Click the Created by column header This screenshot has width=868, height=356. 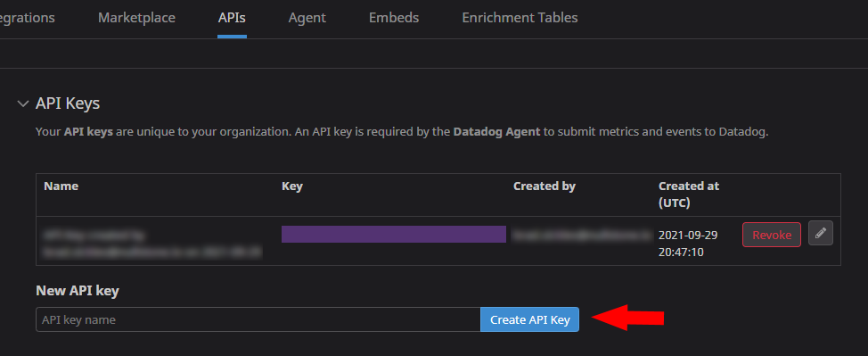545,186
